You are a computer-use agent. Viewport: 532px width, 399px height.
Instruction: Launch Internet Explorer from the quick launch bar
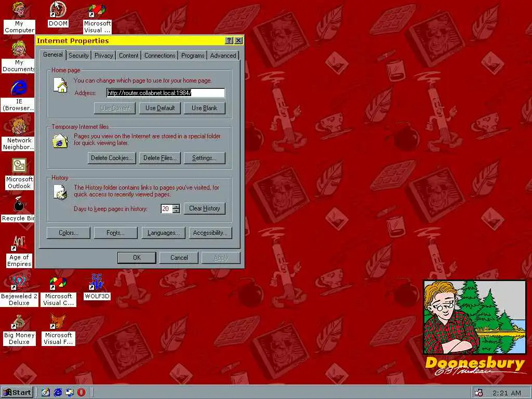tap(58, 393)
